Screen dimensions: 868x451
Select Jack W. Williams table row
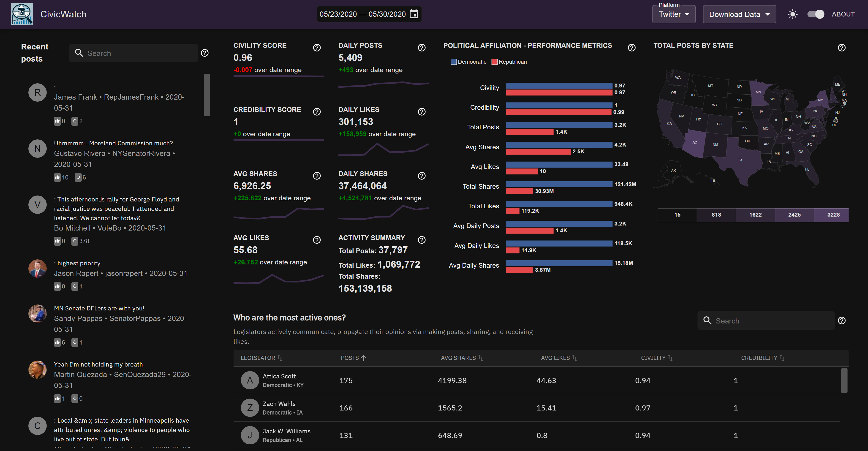[536, 435]
